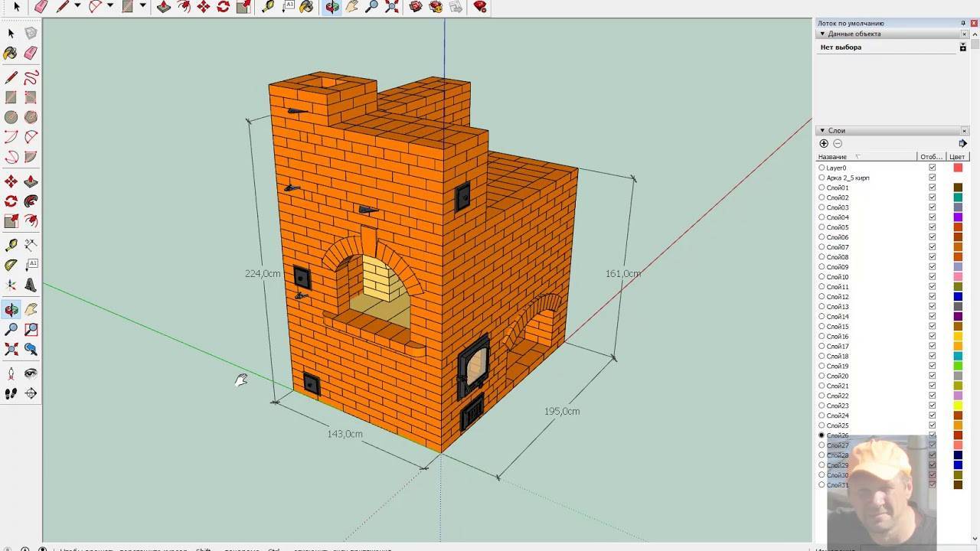Viewport: 980px width, 551px height.
Task: Collapse the Слои panel section
Action: (822, 131)
